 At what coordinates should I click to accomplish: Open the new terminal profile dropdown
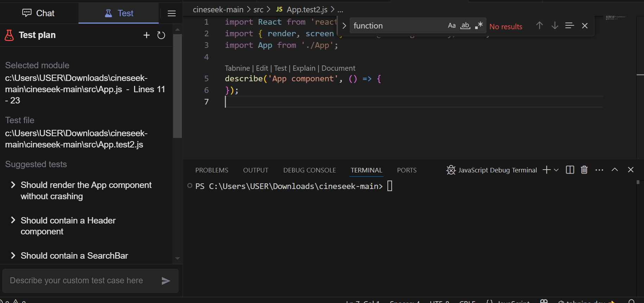point(556,170)
